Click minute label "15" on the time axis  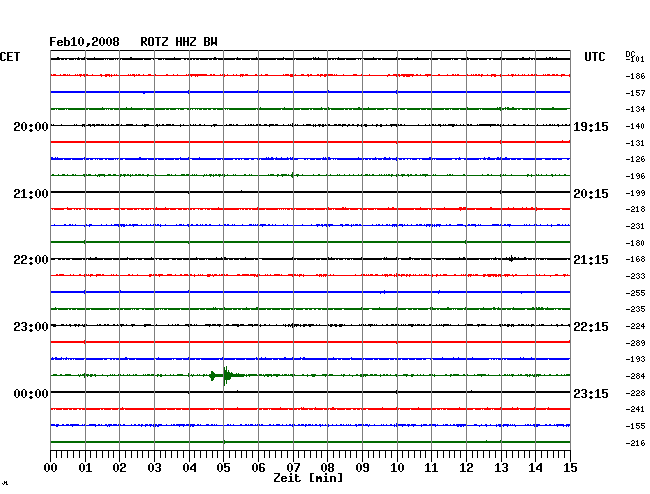[570, 468]
